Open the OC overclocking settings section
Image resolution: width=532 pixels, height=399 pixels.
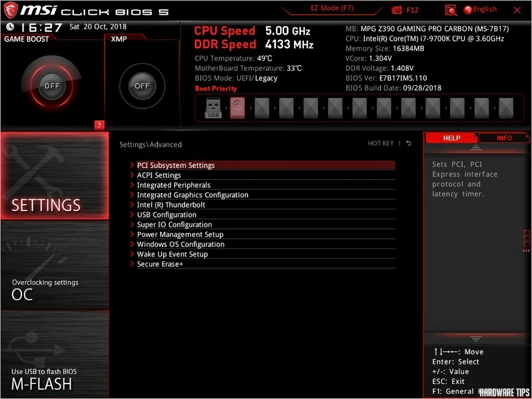55,265
